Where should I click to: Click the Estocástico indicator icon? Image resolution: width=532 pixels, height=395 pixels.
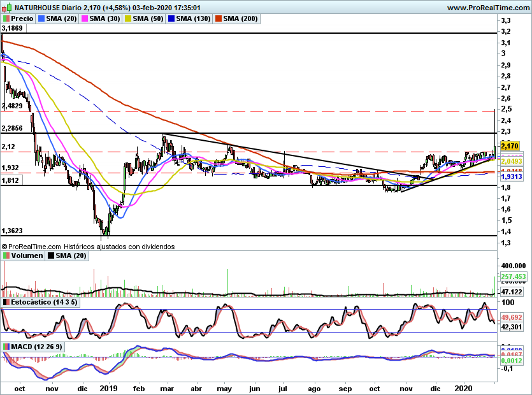point(6,302)
